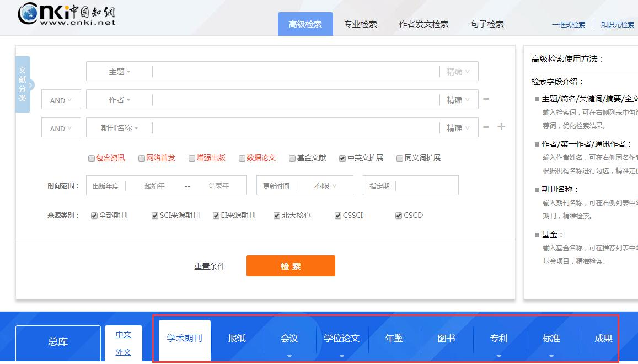Uncheck the CSSCI source filter

tap(337, 215)
